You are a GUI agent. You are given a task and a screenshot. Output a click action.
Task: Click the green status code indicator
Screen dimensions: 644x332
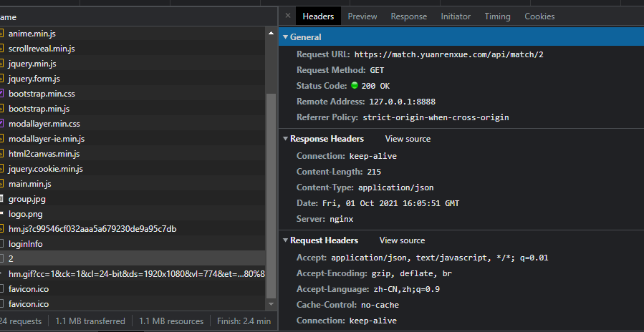pos(355,86)
